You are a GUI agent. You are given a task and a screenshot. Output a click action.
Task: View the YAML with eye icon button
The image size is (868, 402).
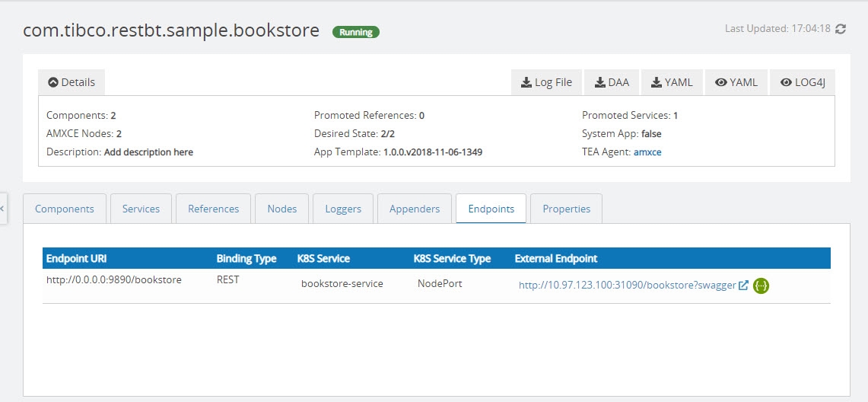coord(736,82)
